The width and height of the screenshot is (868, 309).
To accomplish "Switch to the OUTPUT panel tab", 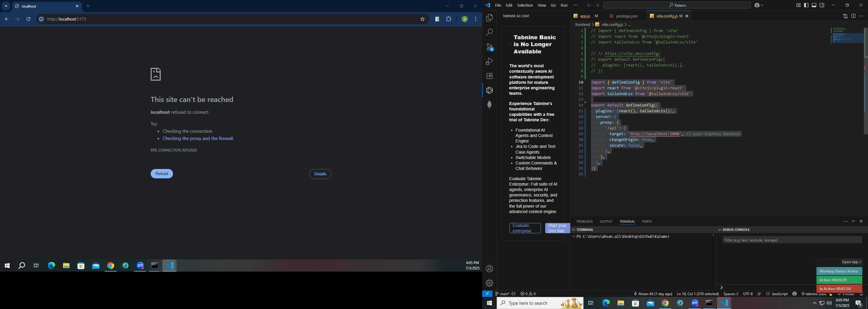I will [x=606, y=221].
